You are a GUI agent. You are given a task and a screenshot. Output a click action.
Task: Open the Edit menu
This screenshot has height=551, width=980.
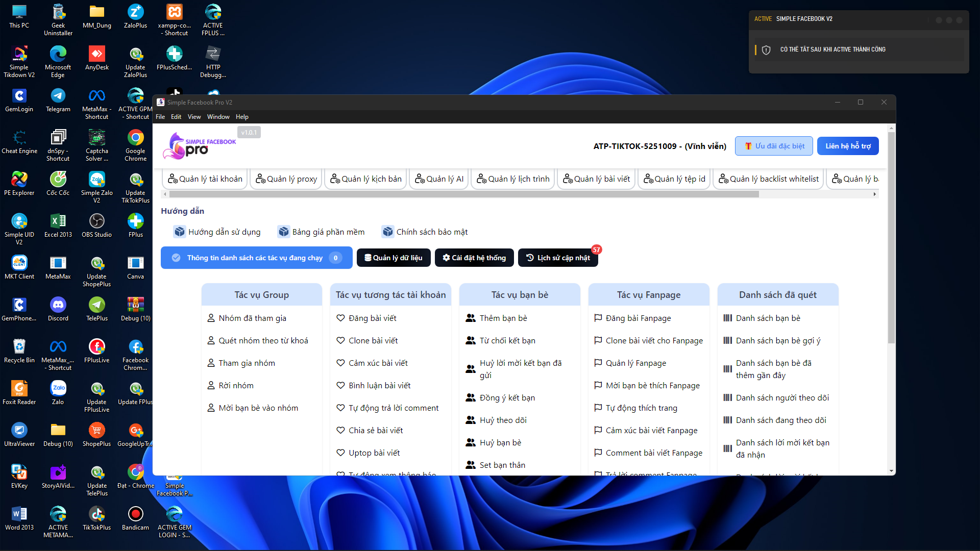point(176,117)
